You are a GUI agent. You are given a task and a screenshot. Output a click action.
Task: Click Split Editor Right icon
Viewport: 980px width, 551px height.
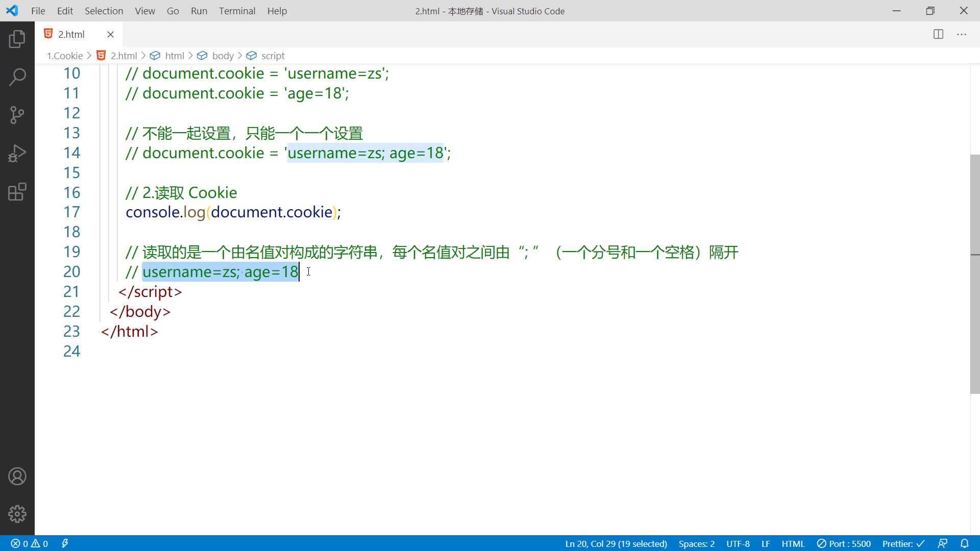click(x=938, y=34)
